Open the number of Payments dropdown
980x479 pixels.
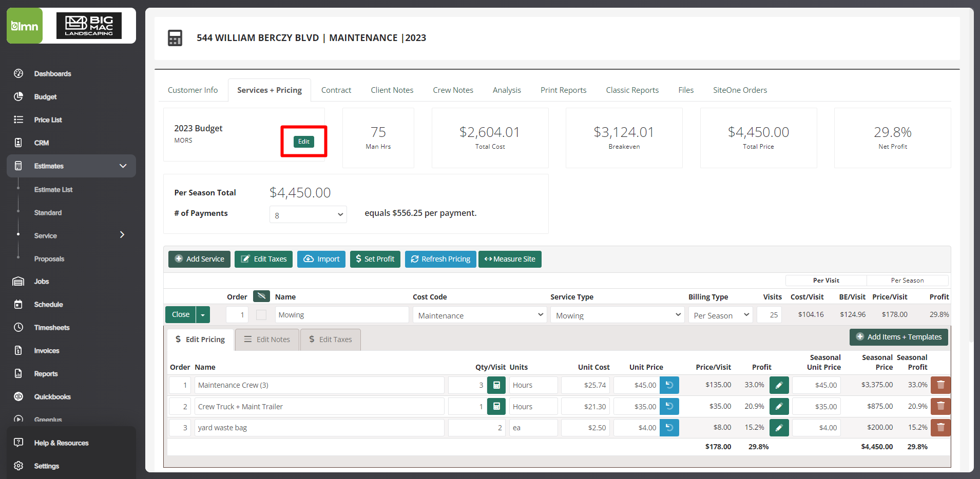click(308, 215)
